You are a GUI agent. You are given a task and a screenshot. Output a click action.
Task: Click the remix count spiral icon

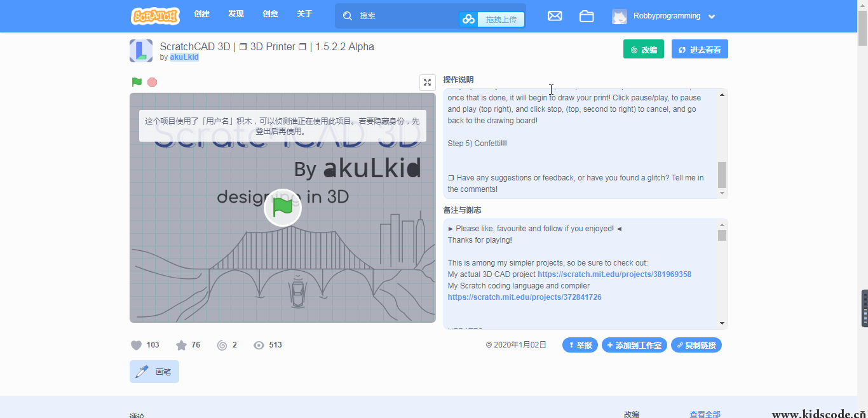pos(222,345)
